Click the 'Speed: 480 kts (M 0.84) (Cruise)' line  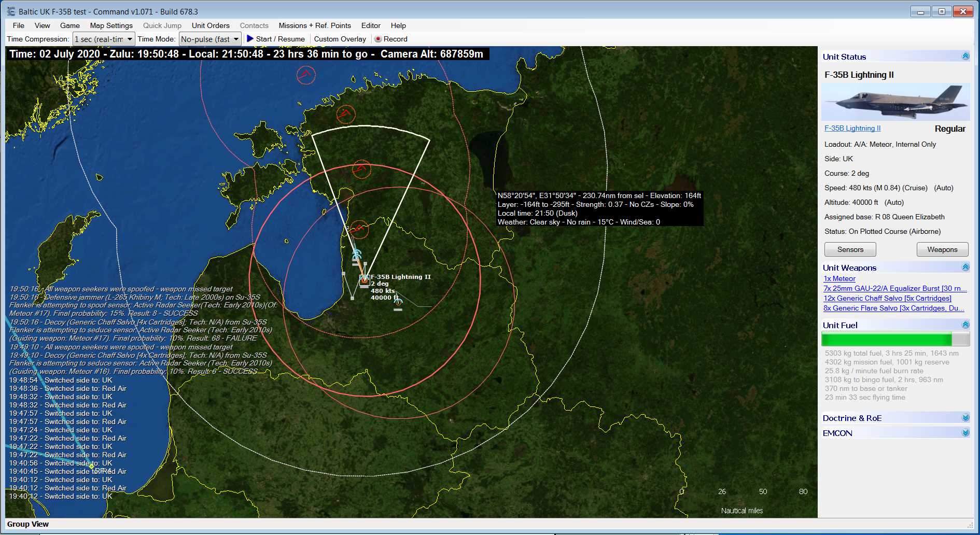pyautogui.click(x=889, y=188)
